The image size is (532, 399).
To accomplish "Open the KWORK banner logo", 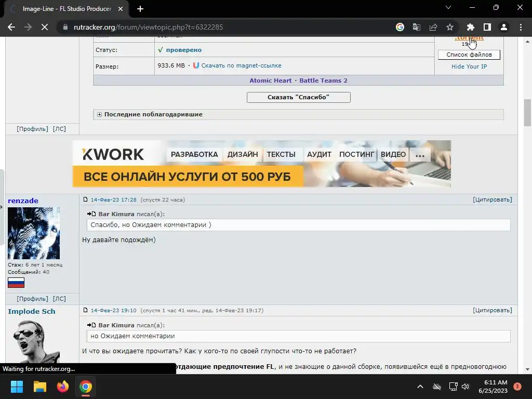I will click(x=113, y=154).
